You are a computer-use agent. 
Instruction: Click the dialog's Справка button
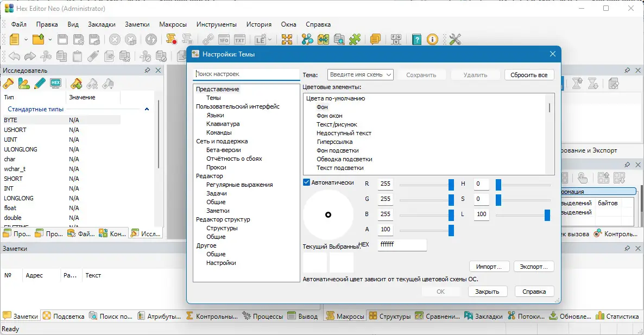click(x=534, y=292)
